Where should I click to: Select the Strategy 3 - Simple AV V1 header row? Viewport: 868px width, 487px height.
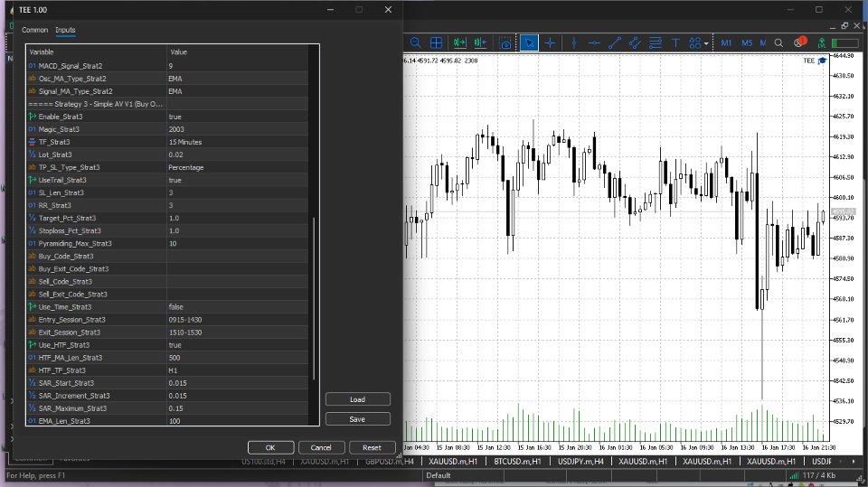(167, 104)
